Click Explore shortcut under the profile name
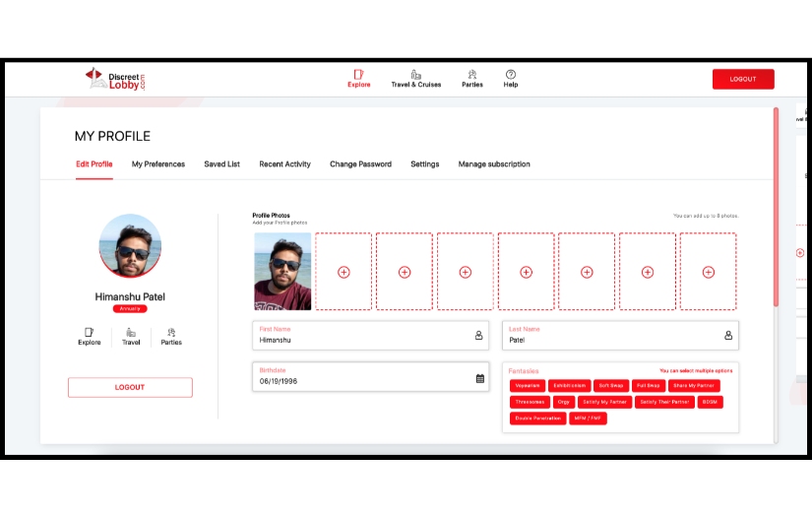 pos(89,337)
